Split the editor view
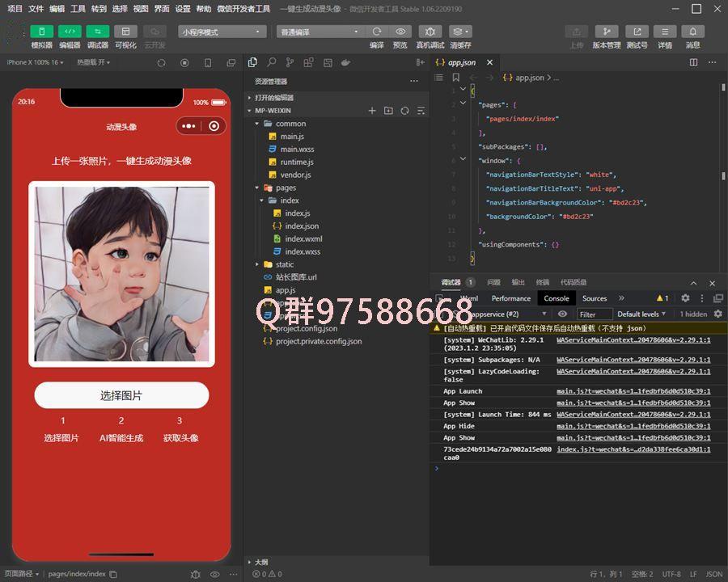This screenshot has height=582, width=728. [693, 62]
